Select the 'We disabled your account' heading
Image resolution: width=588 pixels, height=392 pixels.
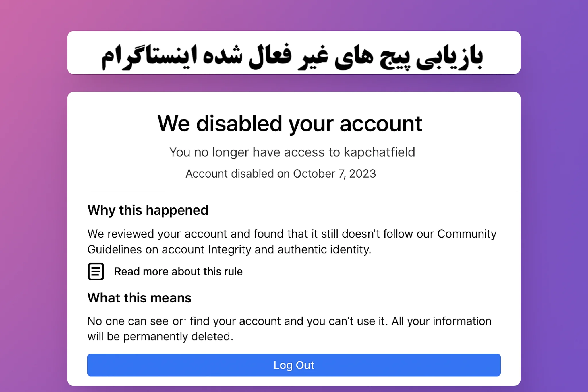[x=290, y=123]
